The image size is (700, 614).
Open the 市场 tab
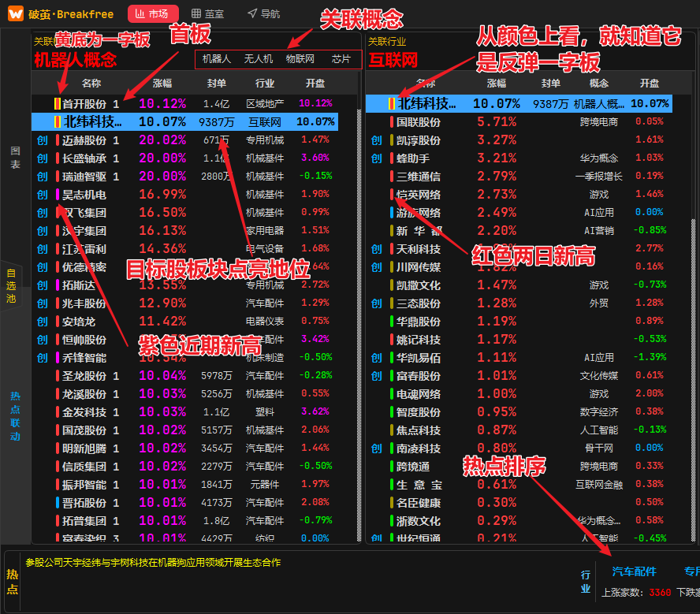click(x=153, y=14)
